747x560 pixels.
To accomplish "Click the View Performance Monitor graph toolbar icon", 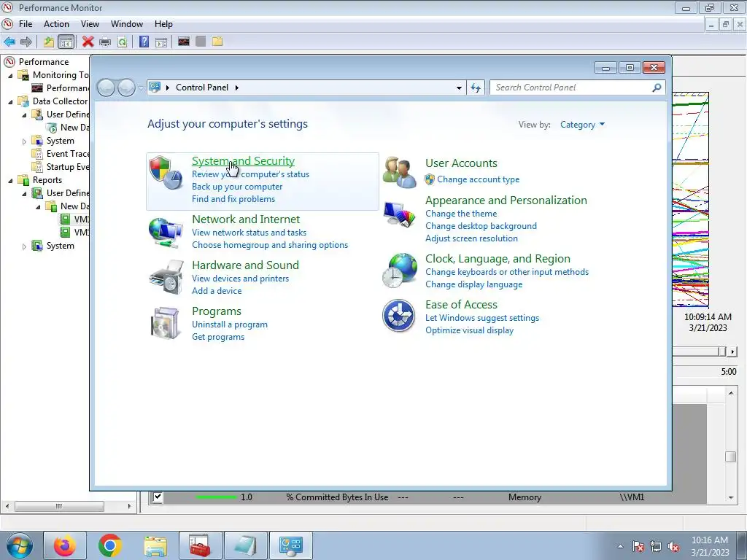I will tap(184, 42).
